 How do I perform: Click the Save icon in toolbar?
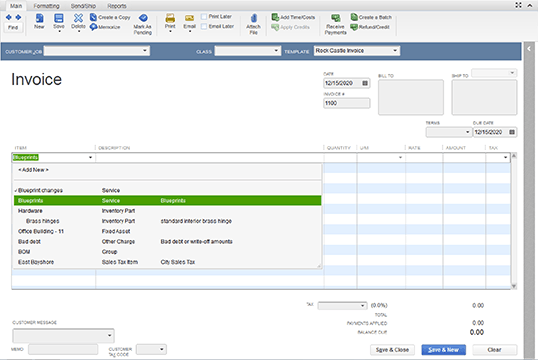coord(59,19)
